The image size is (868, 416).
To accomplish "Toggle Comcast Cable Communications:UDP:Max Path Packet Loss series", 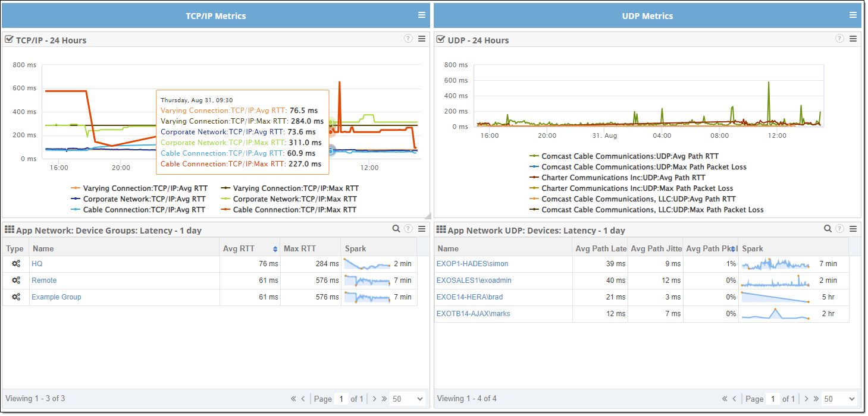I will point(638,167).
